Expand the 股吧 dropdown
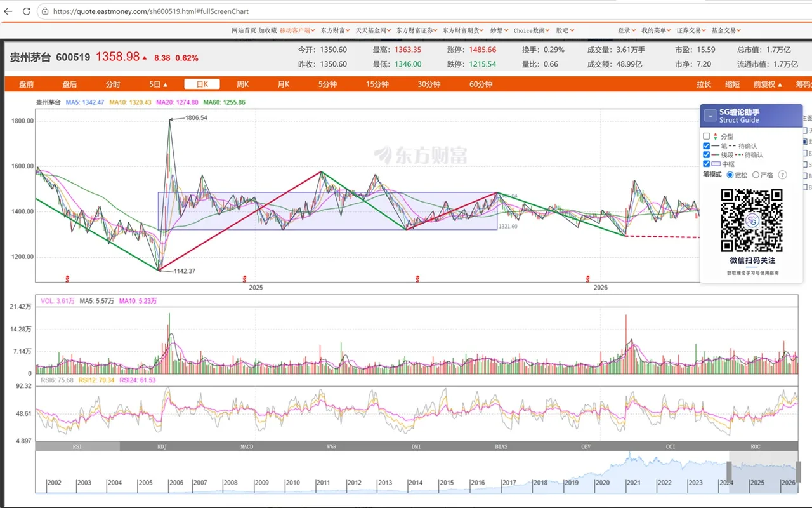 pyautogui.click(x=564, y=30)
